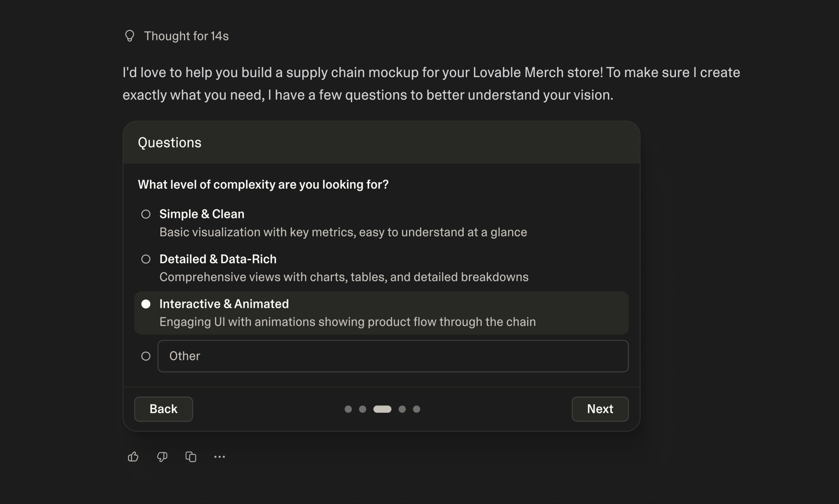Viewport: 839px width, 504px height.
Task: Click Next to go to the next question
Action: (x=600, y=409)
